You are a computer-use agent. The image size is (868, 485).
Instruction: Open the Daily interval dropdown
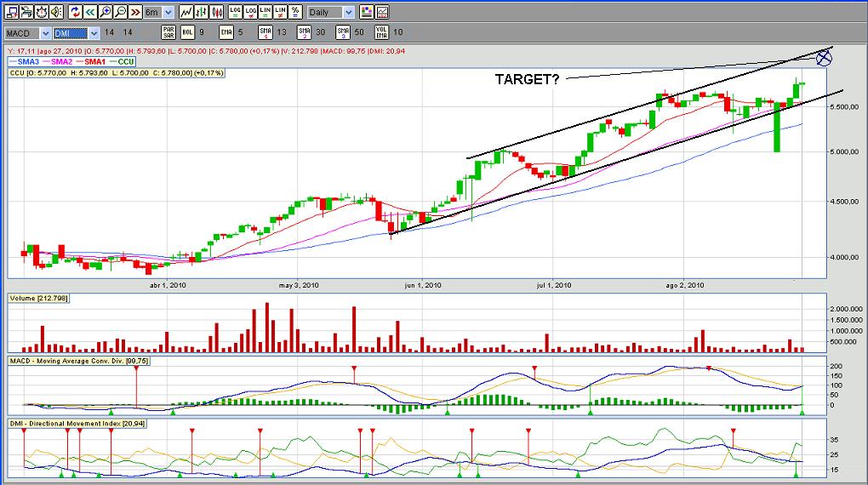(331, 12)
